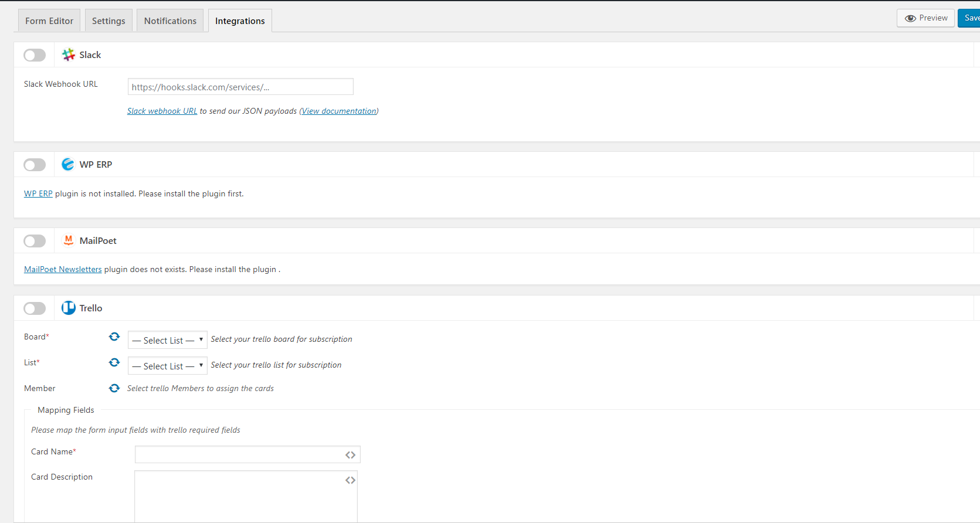This screenshot has width=980, height=523.
Task: Enable the MailPoet integration toggle
Action: coord(35,241)
